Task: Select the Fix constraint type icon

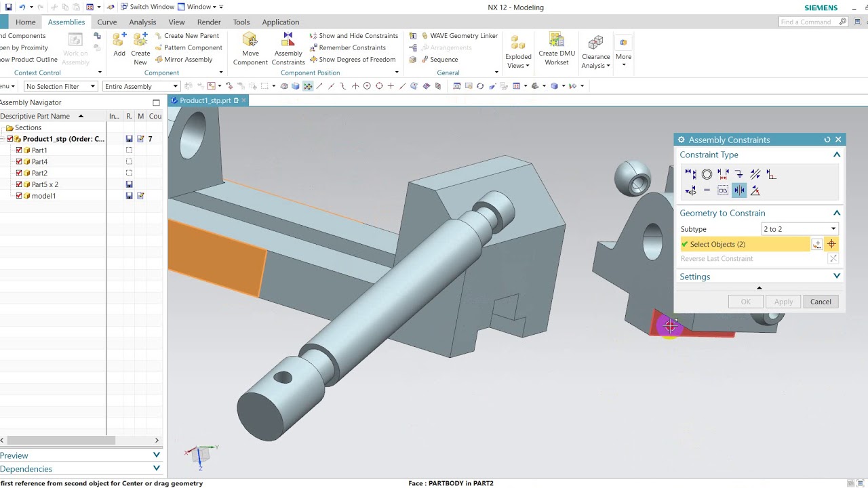Action: (x=739, y=174)
